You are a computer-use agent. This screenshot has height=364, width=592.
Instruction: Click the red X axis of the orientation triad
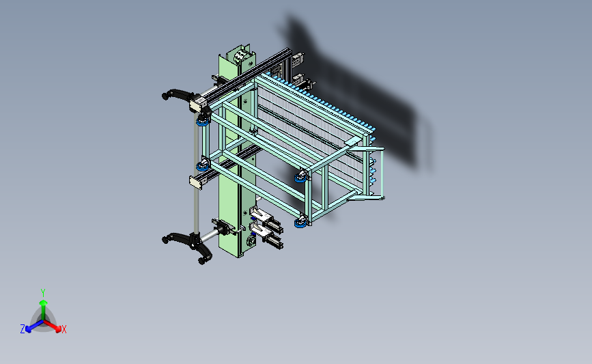click(x=56, y=327)
